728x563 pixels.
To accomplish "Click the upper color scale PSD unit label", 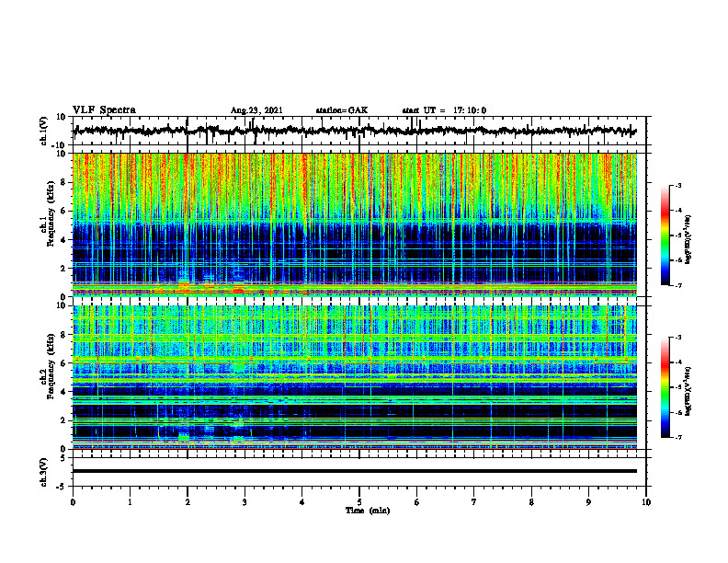I will (689, 240).
